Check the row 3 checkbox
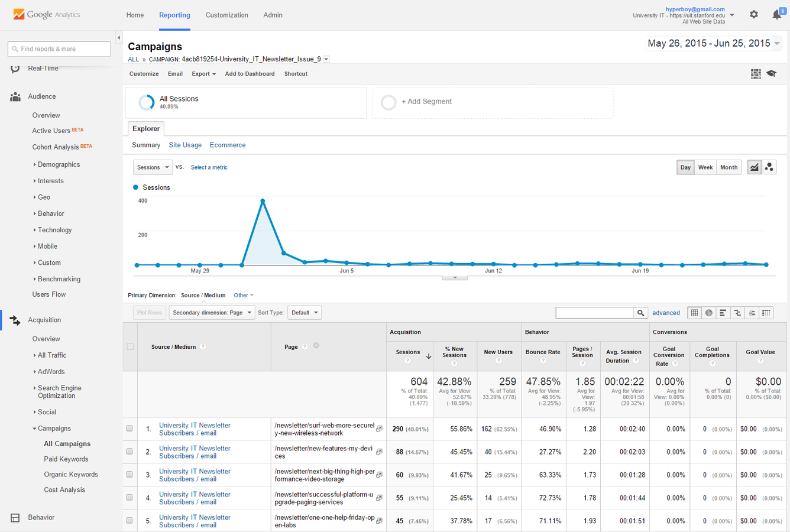The width and height of the screenshot is (790, 532). 129,475
